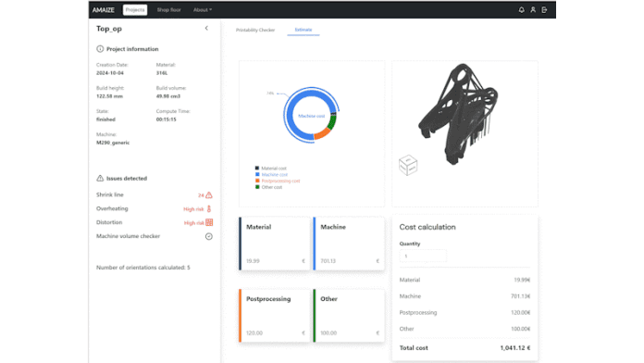Image resolution: width=644 pixels, height=363 pixels.
Task: Click the Material value 316L
Action: tap(162, 73)
